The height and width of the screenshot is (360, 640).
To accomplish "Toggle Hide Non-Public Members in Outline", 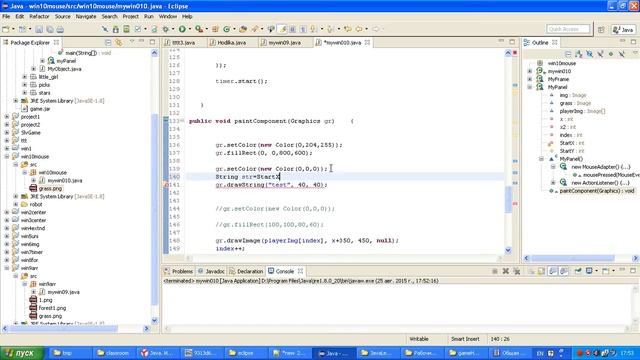I will (611, 54).
